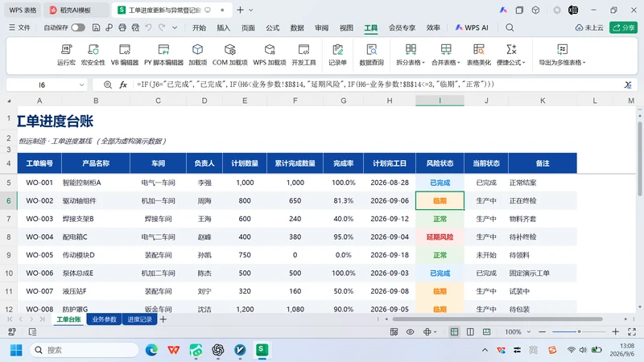Select normal view in status bar
The width and height of the screenshot is (644, 362).
click(454, 331)
